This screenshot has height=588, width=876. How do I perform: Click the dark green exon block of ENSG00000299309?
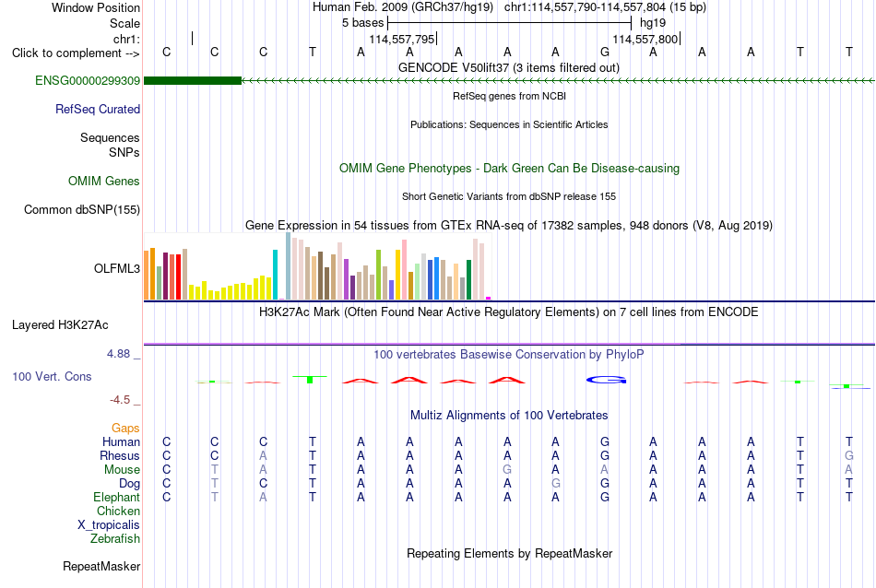pos(193,81)
